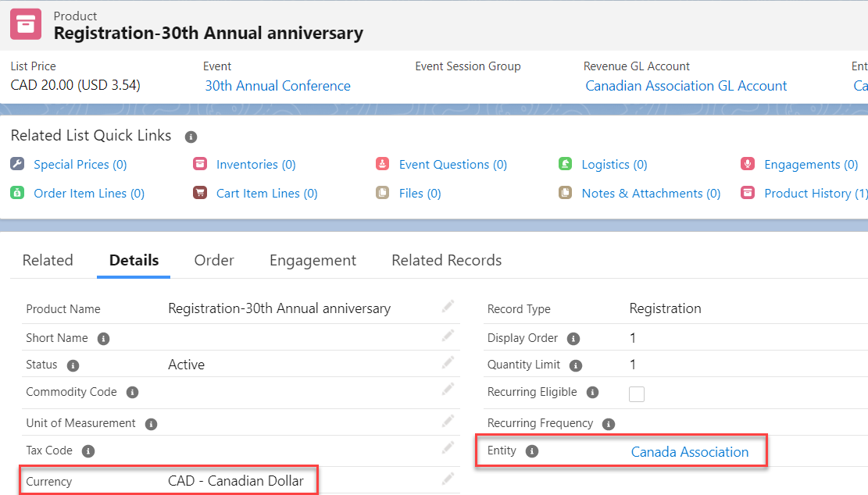Show help info for Entity field
Screen dimensions: 868x495
[532, 451]
